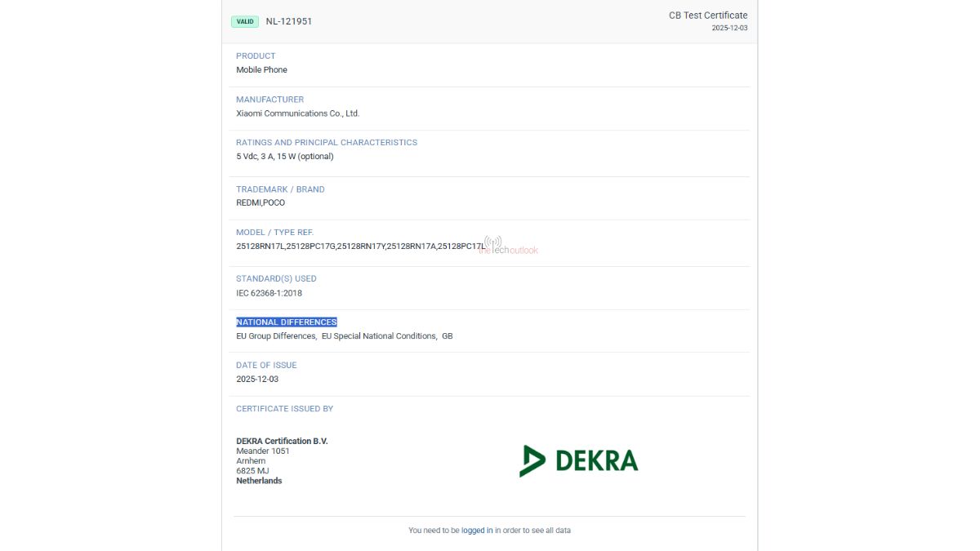
Task: Open the logged in link
Action: click(x=476, y=530)
